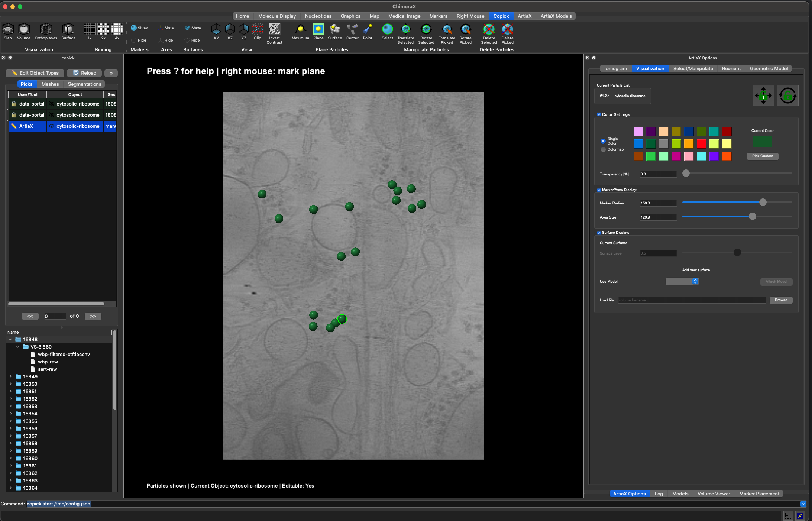Expand the 16849 folder
This screenshot has height=521, width=812.
click(x=10, y=376)
